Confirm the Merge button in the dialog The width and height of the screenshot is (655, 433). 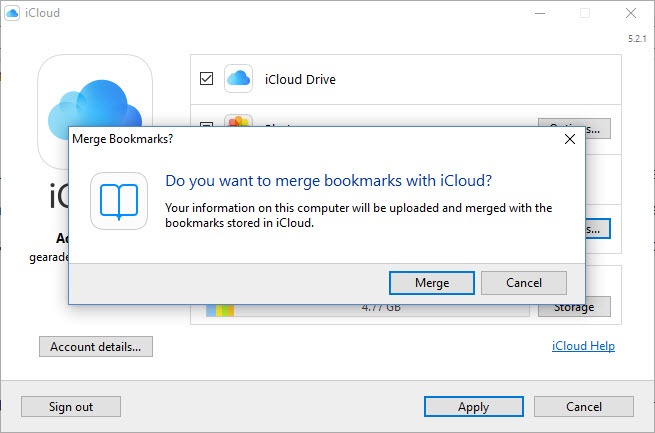point(432,283)
